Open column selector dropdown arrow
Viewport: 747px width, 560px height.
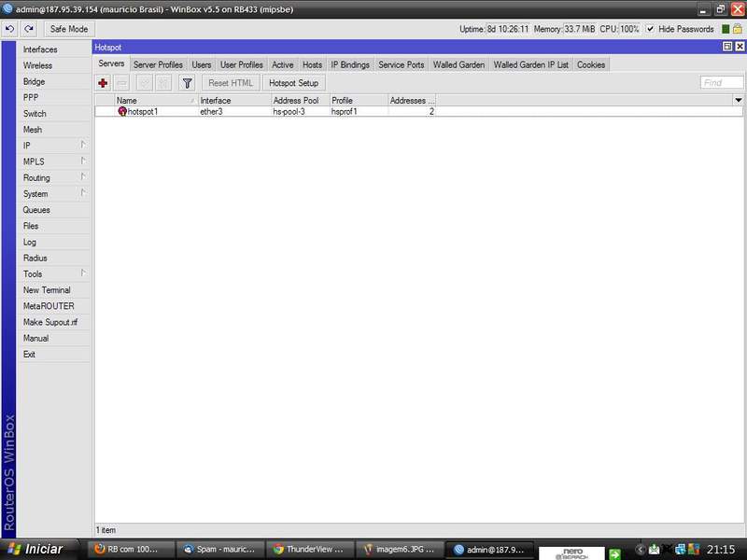(738, 101)
